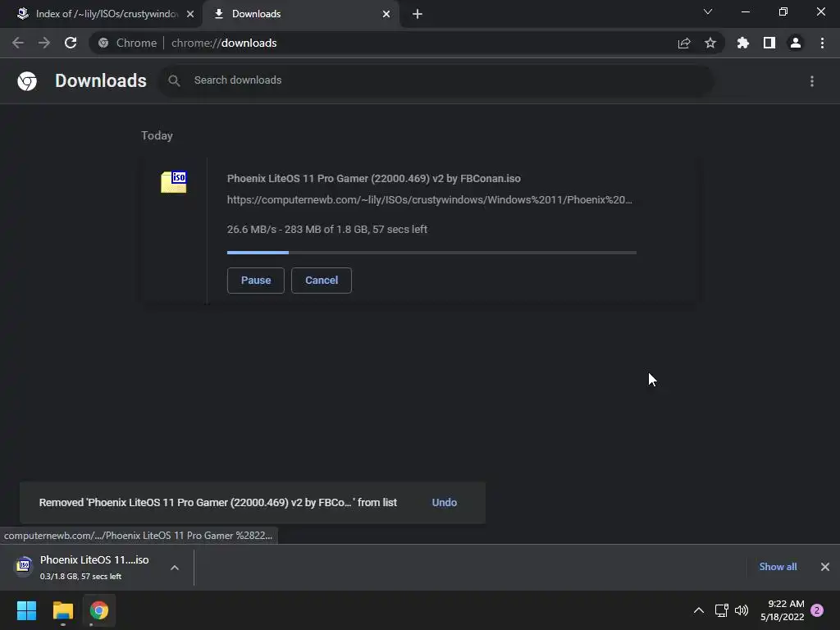Viewport: 840px width, 630px height.
Task: Click the download progress bar
Action: click(431, 253)
